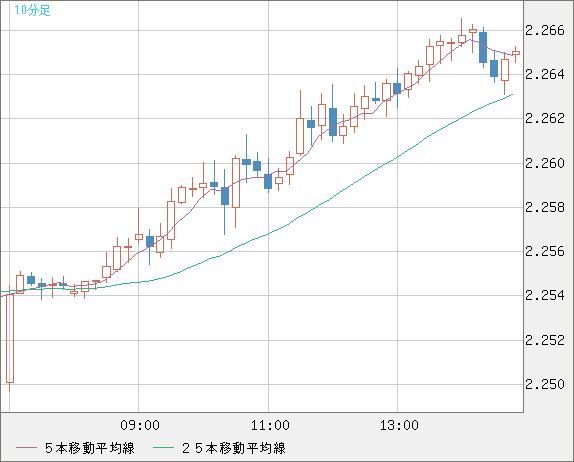
Task: Click the 10分足 chart interval label
Action: point(32,10)
